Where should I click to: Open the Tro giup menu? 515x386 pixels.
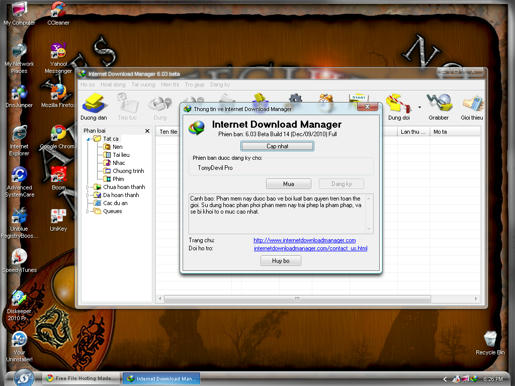tap(194, 85)
